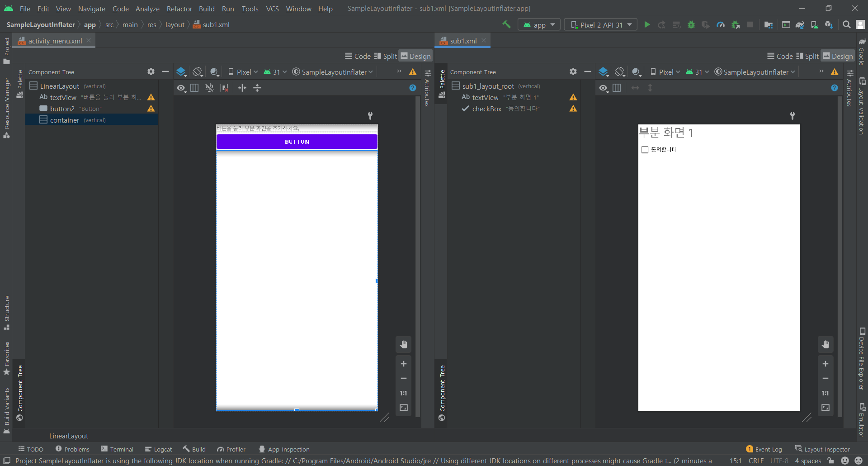
Task: Click the Debug app bug icon
Action: (691, 24)
